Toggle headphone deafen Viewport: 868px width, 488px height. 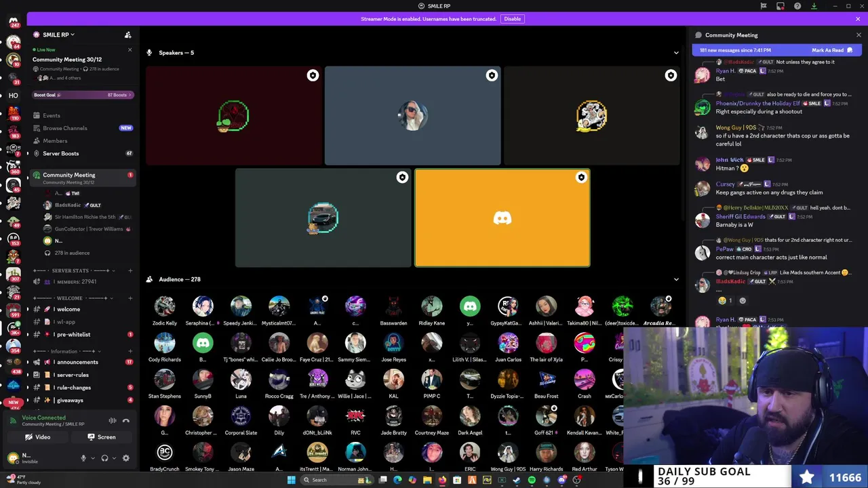click(x=104, y=458)
